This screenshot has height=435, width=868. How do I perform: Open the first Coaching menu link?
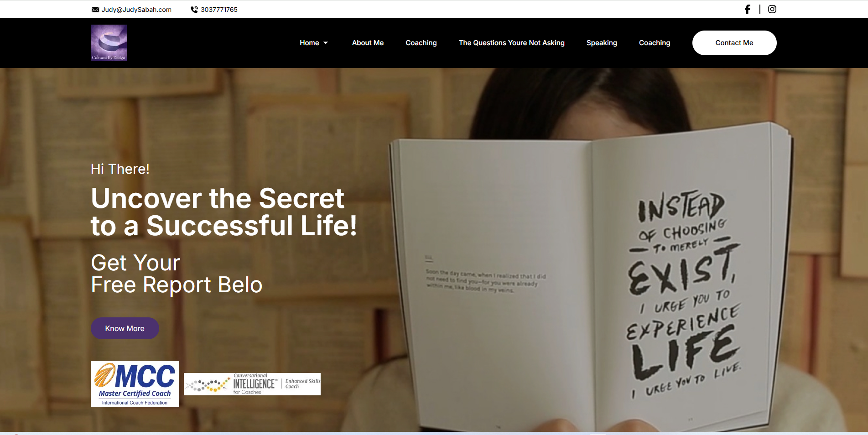pyautogui.click(x=421, y=43)
